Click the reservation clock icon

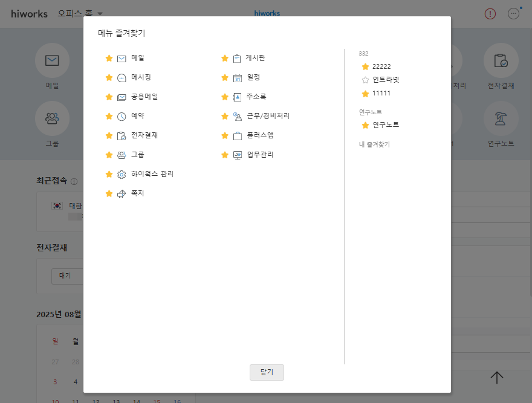(122, 117)
